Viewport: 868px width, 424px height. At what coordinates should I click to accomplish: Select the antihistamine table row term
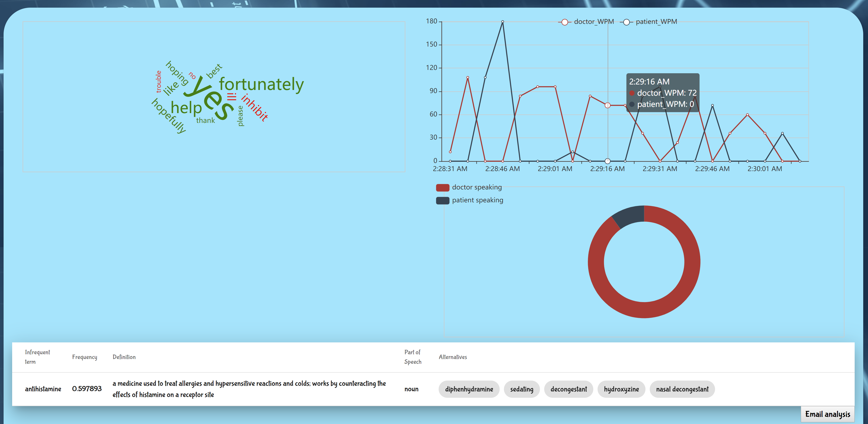click(x=43, y=389)
